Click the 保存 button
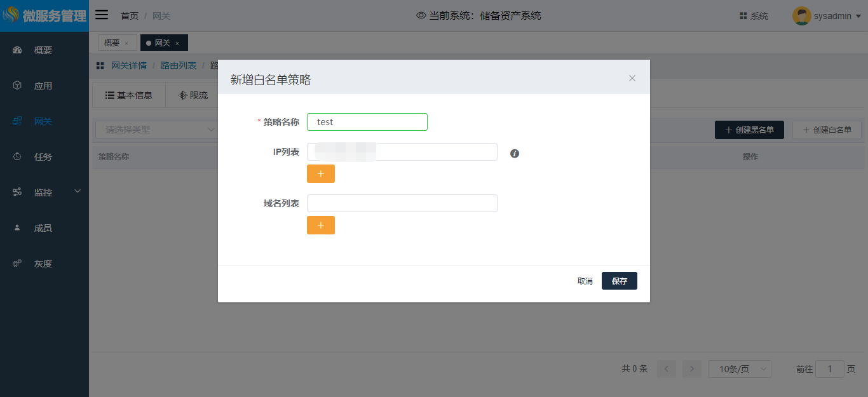This screenshot has width=868, height=397. click(619, 281)
